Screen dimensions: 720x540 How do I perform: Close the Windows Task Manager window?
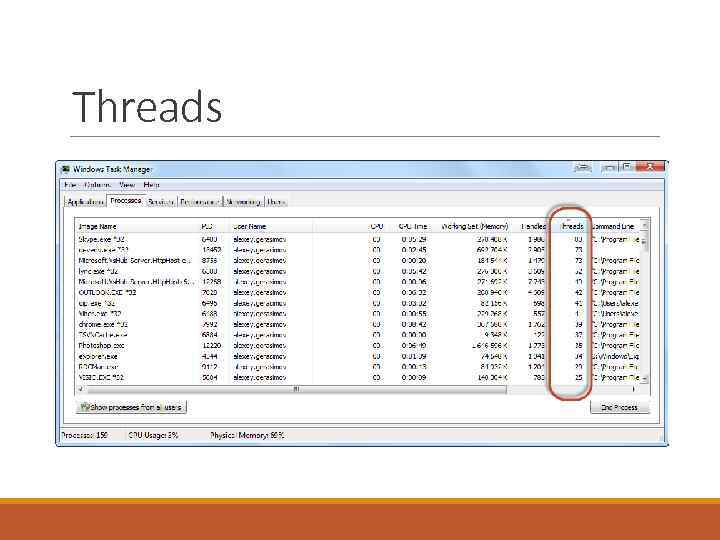click(651, 167)
